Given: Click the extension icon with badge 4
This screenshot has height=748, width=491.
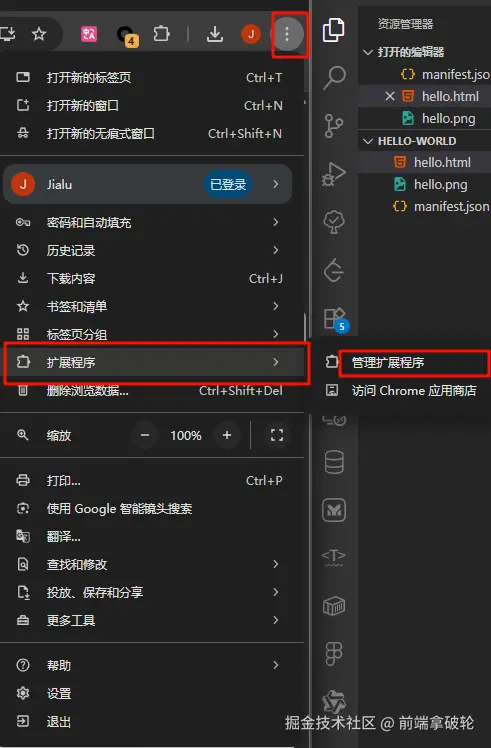Looking at the screenshot, I should click(127, 35).
